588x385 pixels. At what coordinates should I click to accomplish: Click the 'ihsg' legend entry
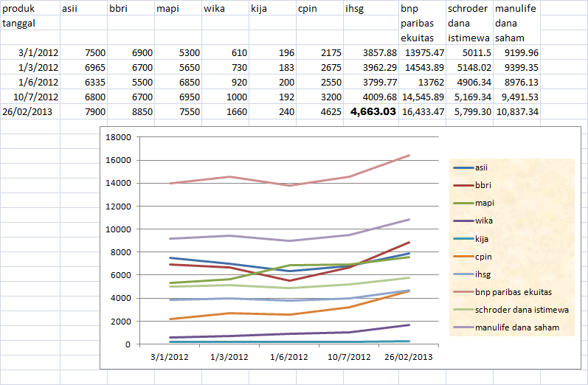point(472,274)
